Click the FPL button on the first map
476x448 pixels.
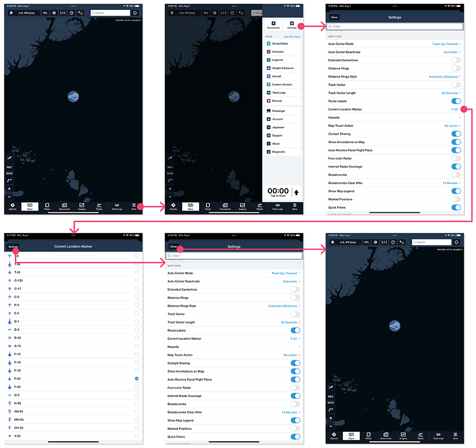[45, 13]
